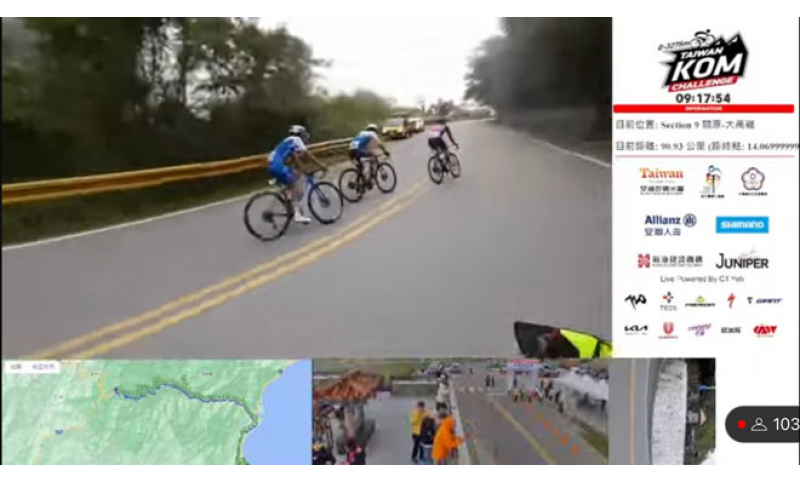The width and height of the screenshot is (800, 484).
Task: Click the 09:17:54 race timer
Action: pyautogui.click(x=703, y=98)
